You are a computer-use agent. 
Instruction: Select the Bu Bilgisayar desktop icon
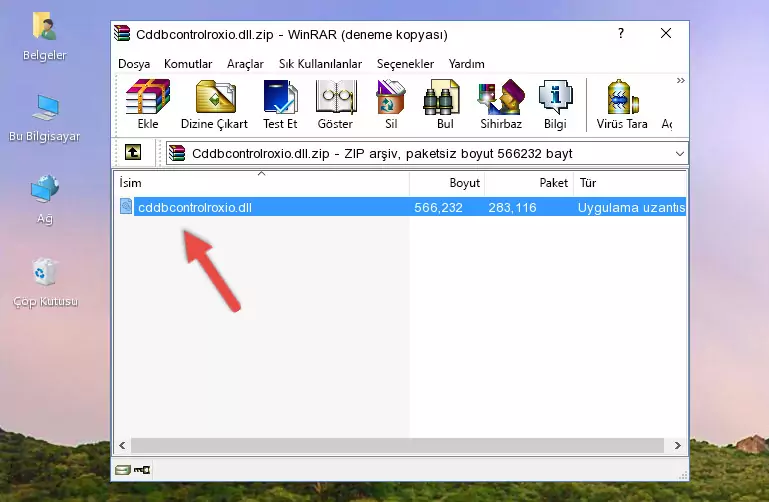click(44, 118)
